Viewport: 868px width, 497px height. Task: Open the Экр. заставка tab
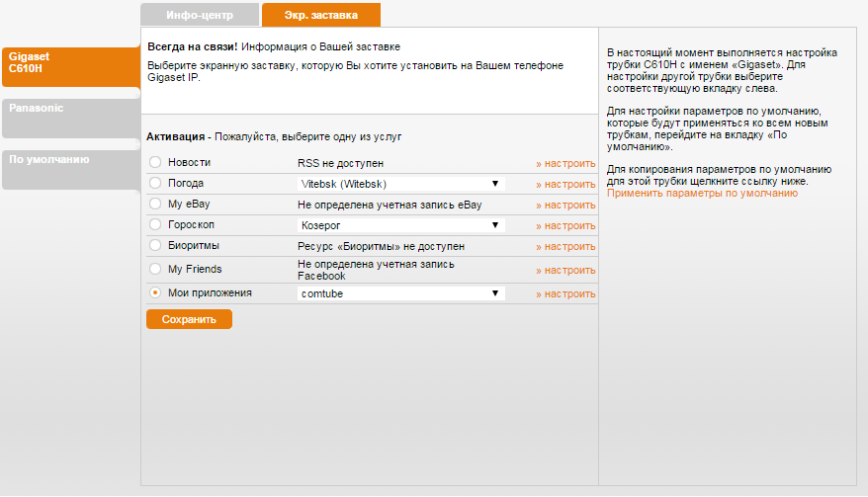click(x=320, y=15)
